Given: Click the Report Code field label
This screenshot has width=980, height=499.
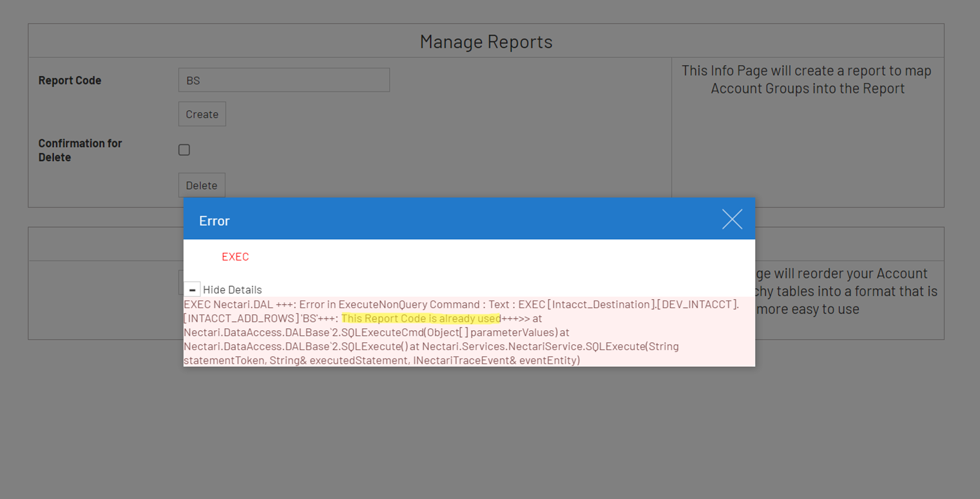Looking at the screenshot, I should click(x=70, y=81).
